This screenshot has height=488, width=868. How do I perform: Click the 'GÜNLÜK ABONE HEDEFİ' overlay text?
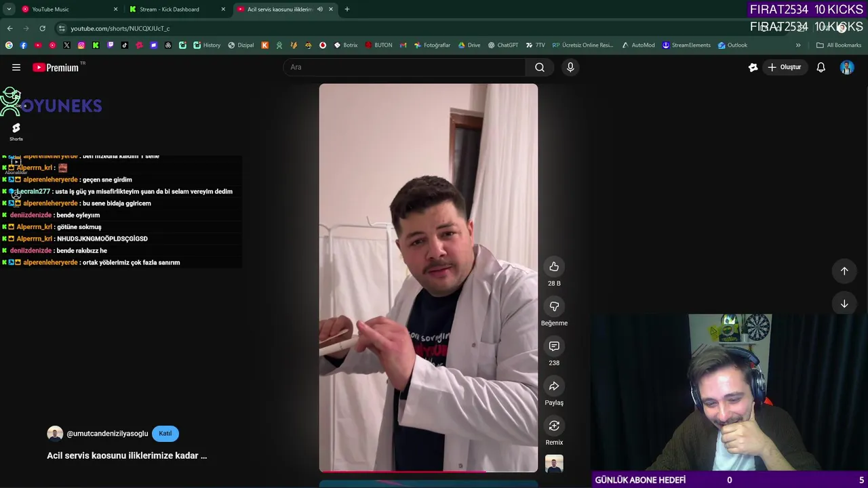point(640,480)
